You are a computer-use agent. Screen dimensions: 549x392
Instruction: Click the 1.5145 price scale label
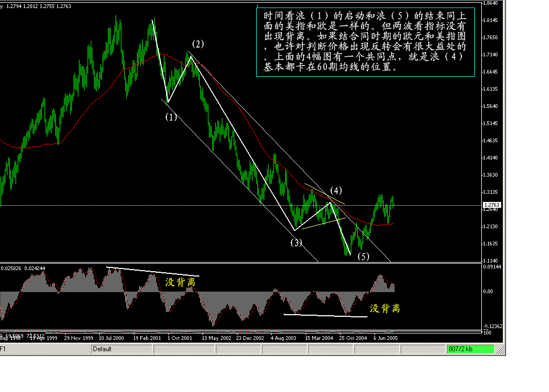point(490,123)
